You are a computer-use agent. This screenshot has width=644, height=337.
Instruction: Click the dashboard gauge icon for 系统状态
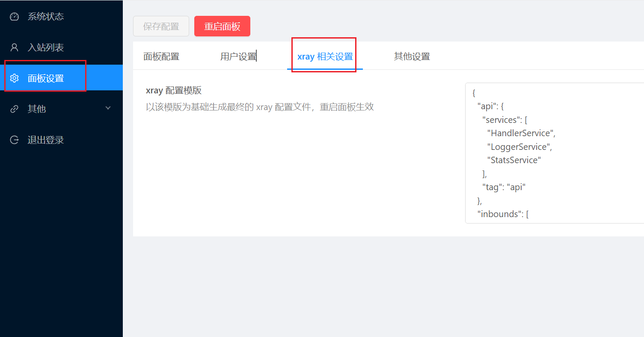15,17
